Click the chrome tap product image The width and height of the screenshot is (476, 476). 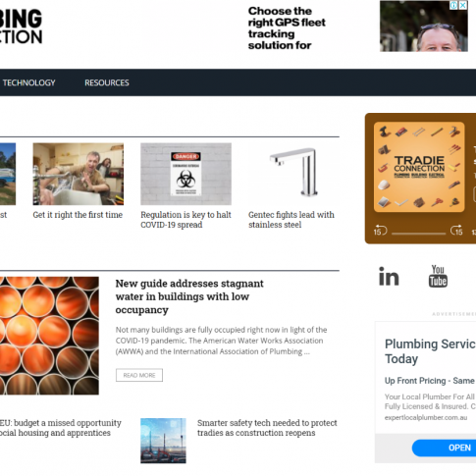pos(293,174)
